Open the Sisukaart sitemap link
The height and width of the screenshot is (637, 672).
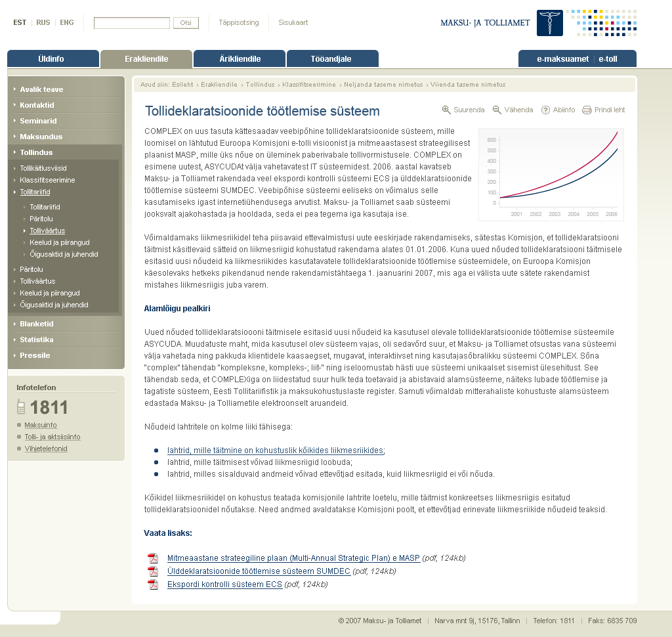click(x=293, y=23)
